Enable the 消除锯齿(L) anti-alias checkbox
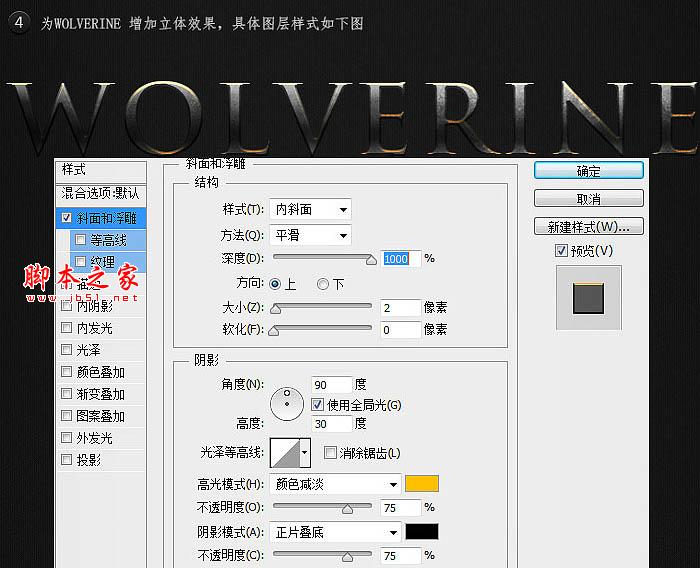This screenshot has height=568, width=700. pos(330,453)
